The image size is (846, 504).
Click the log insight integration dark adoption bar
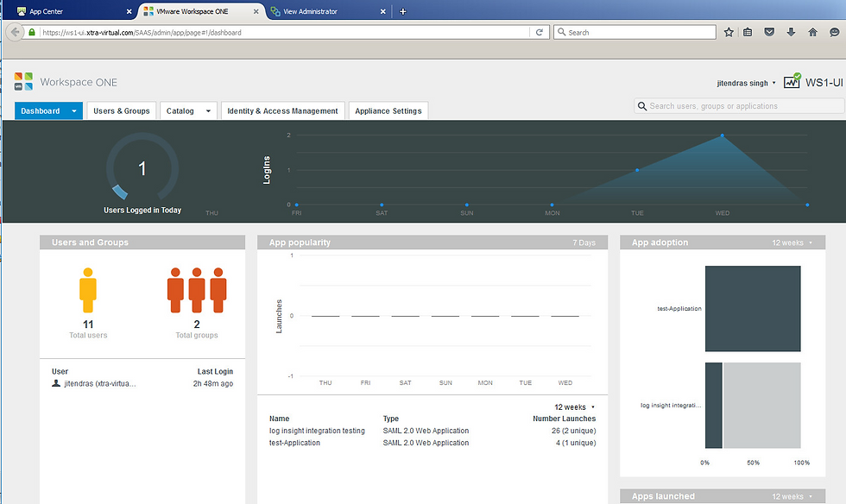click(x=713, y=406)
